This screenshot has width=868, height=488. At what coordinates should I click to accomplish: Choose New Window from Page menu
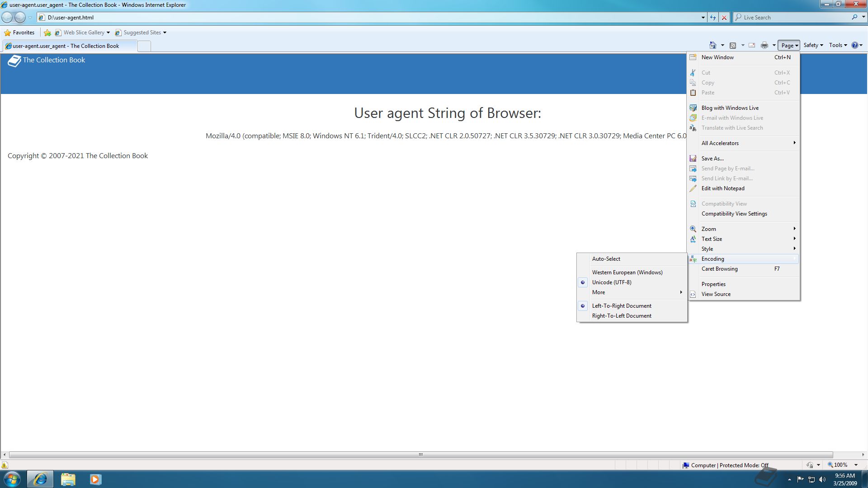pyautogui.click(x=744, y=57)
